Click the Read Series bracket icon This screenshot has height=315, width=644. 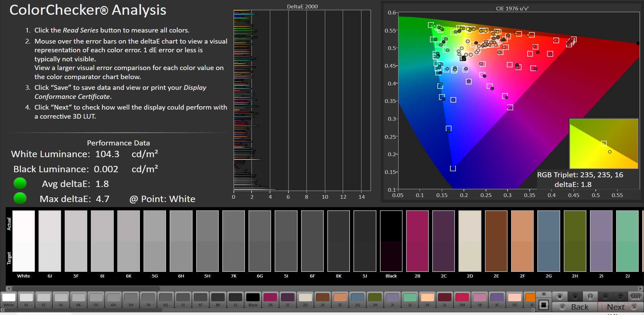pyautogui.click(x=590, y=297)
